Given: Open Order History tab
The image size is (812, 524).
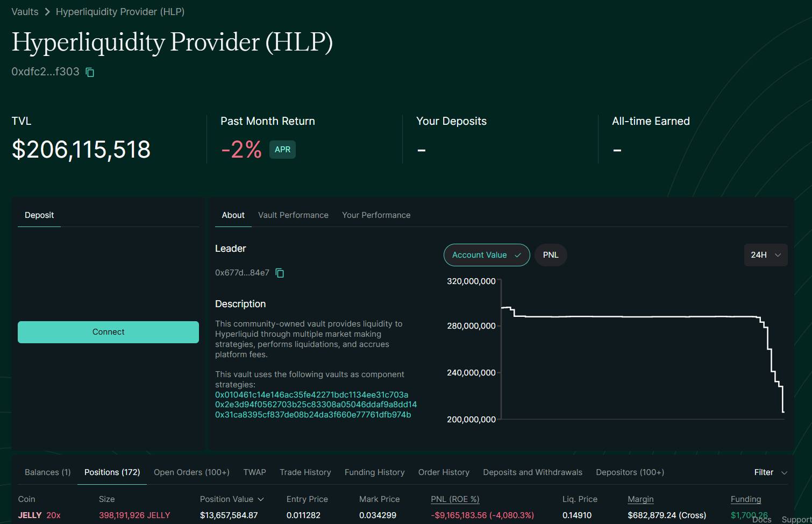Looking at the screenshot, I should click(x=444, y=472).
